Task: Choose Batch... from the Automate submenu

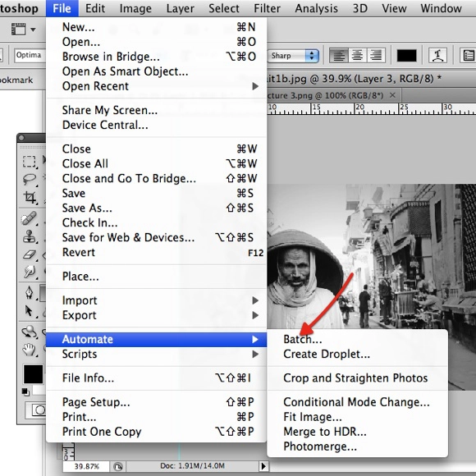Action: [x=302, y=340]
